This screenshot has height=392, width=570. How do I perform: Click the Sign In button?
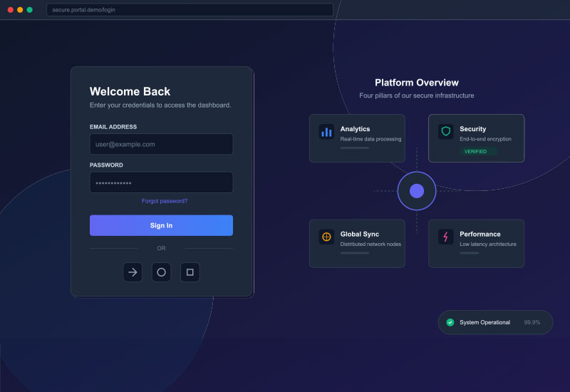(161, 225)
